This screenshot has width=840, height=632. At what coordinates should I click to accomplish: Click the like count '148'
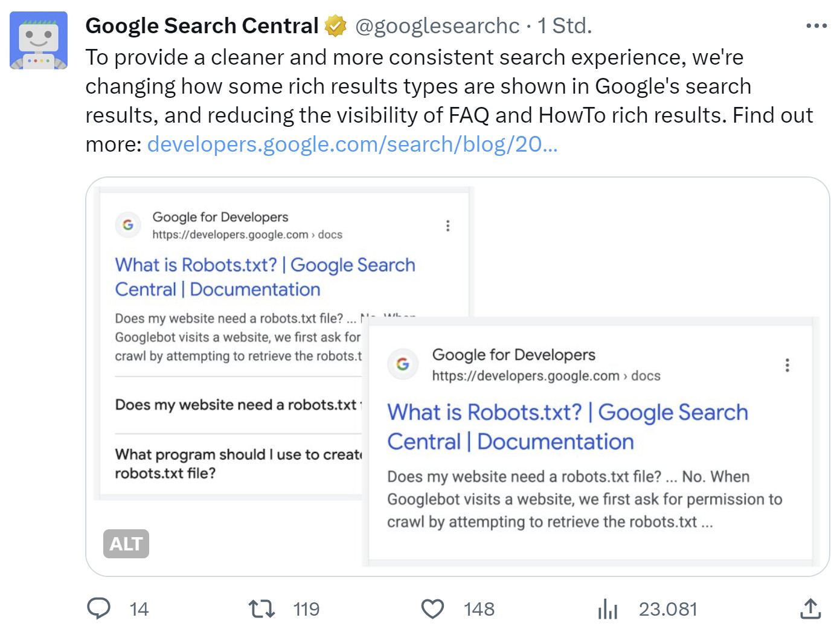point(478,609)
